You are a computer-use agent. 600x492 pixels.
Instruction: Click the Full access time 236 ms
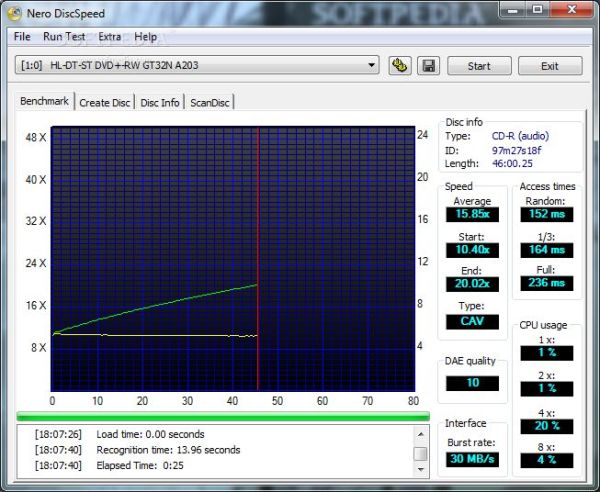(547, 283)
